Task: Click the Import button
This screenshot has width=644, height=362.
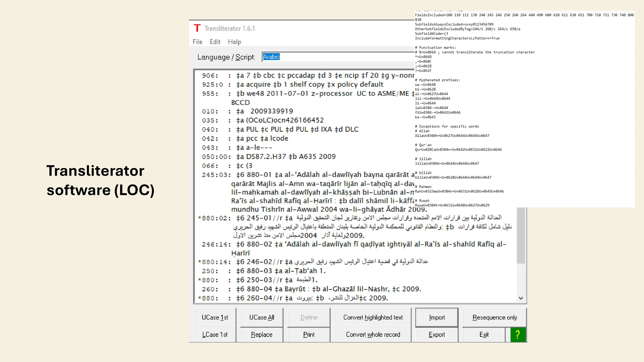Action: click(437, 317)
